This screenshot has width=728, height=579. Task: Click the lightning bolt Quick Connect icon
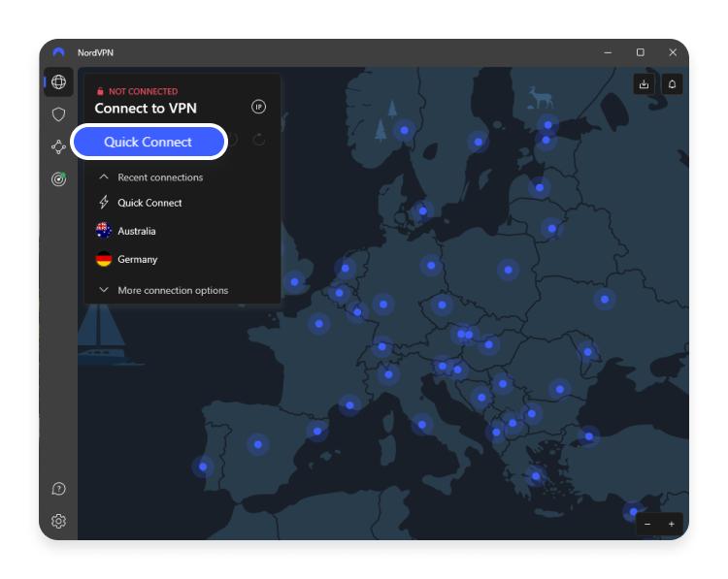coord(104,203)
